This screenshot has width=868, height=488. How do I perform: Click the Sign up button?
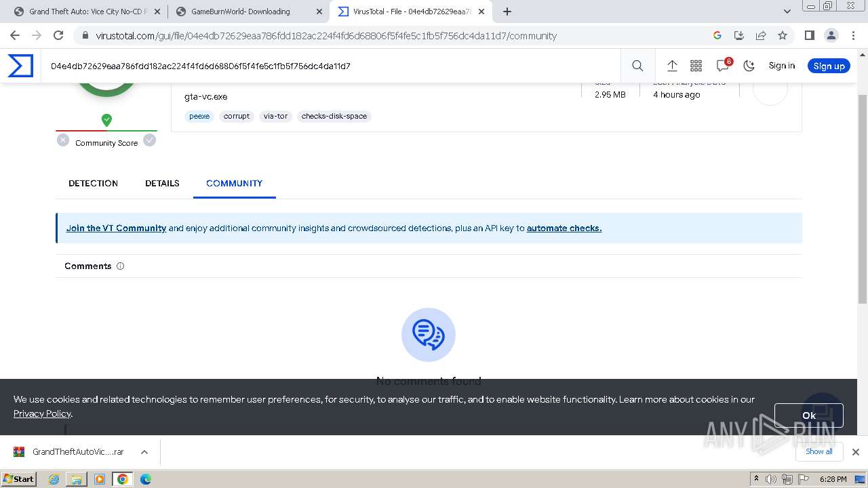pos(829,66)
